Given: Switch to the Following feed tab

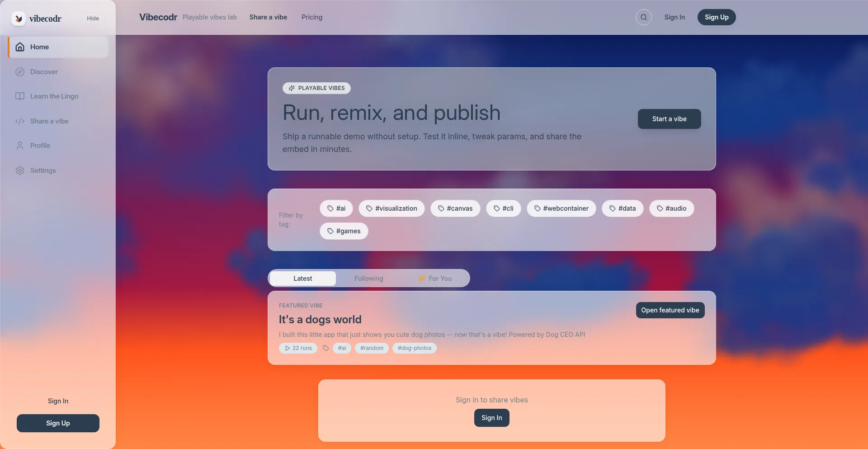Looking at the screenshot, I should point(368,279).
